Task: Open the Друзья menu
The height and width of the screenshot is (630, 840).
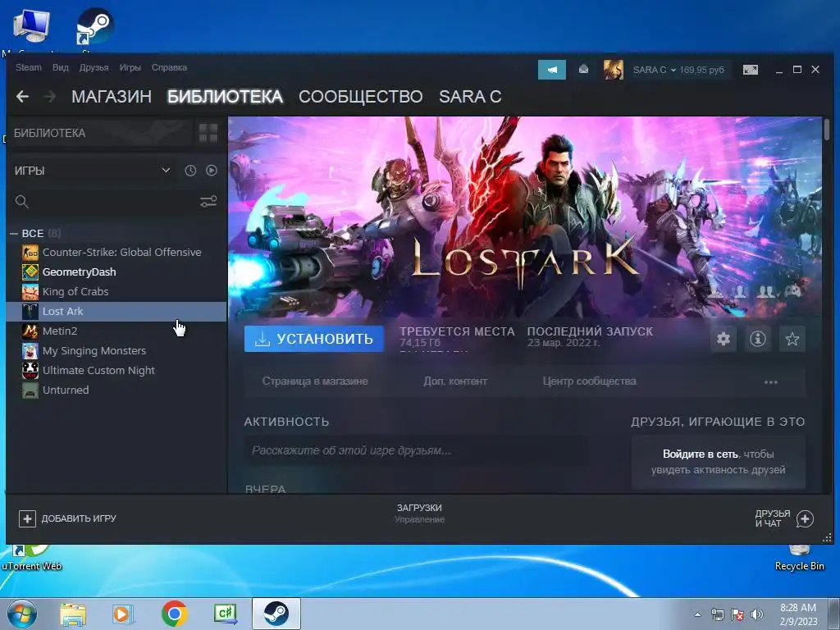Action: coord(94,67)
